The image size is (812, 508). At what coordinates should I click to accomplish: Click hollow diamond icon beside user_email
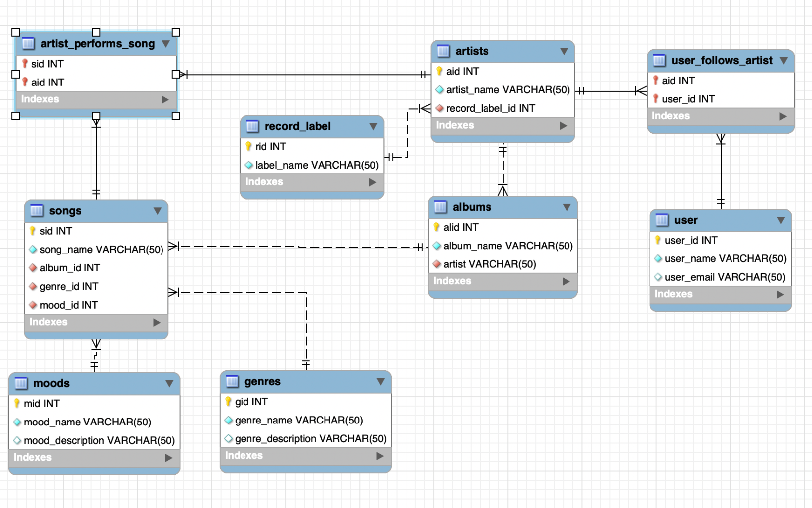[x=658, y=277]
